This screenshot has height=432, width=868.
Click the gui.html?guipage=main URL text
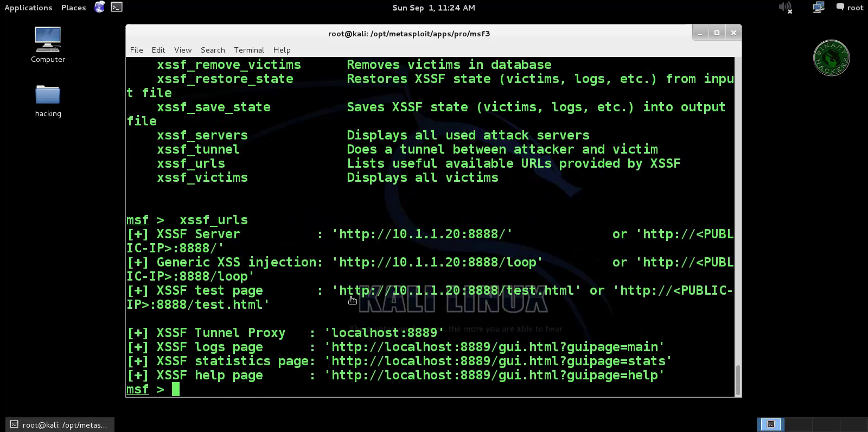(x=494, y=347)
